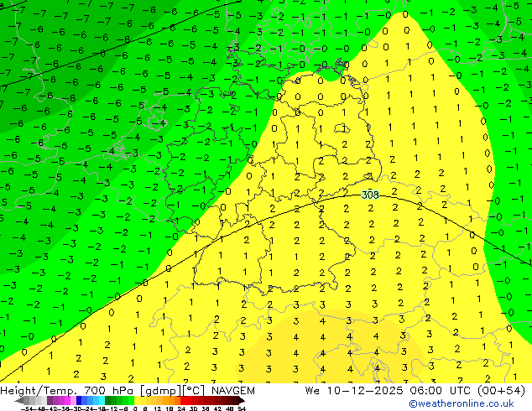Click the 0 legend scale value
Viewport: 532px width, 411px height.
pyautogui.click(x=135, y=409)
